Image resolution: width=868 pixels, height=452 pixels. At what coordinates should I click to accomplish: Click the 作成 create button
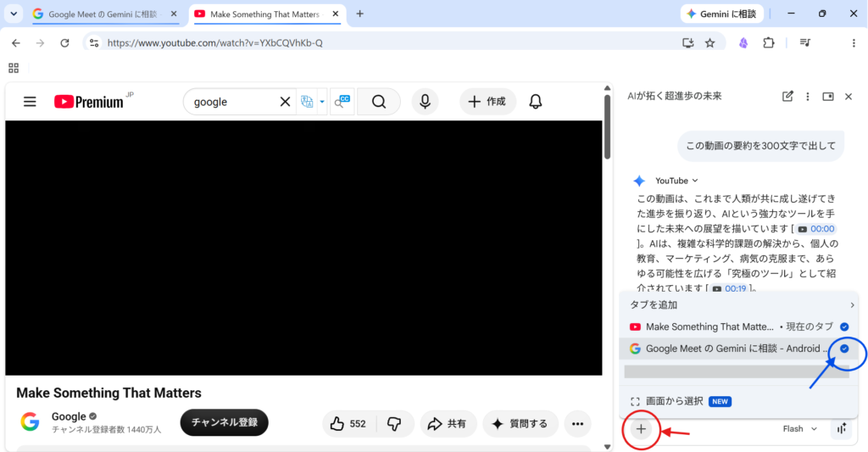pos(487,102)
